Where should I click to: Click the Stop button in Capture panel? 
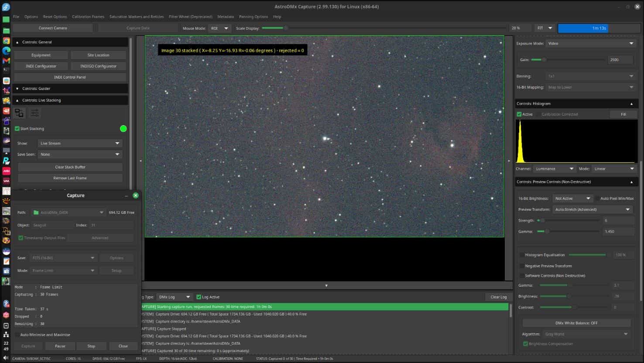[91, 346]
